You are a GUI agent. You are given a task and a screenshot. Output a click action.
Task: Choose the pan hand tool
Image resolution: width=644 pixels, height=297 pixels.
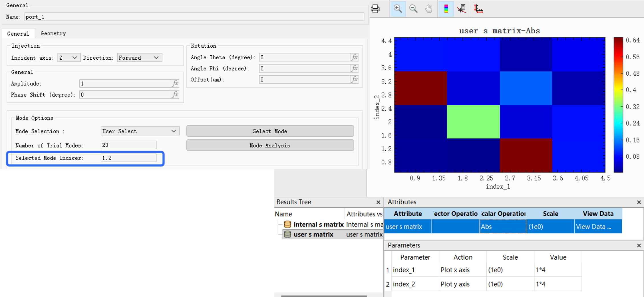coord(428,9)
